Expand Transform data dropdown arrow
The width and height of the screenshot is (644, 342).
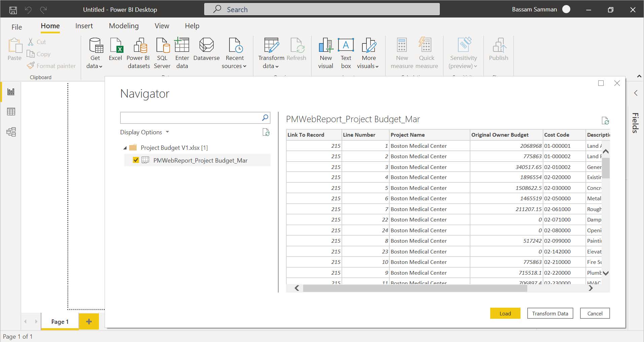pyautogui.click(x=277, y=67)
